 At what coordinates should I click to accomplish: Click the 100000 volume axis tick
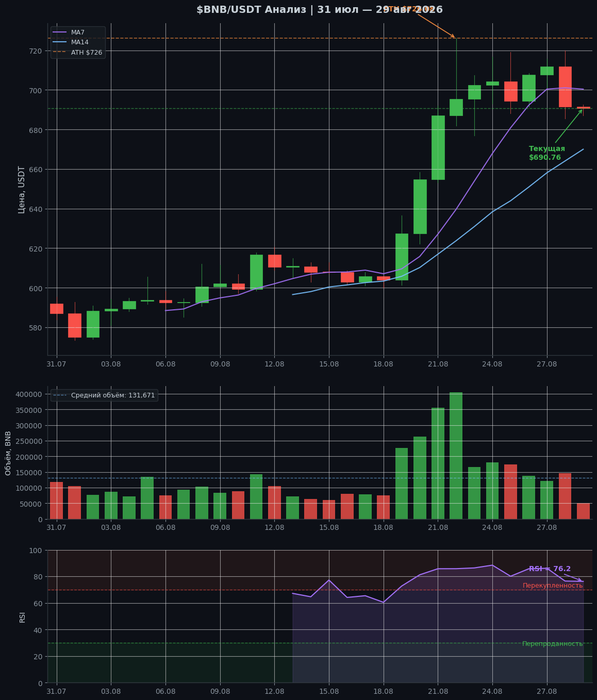pyautogui.click(x=29, y=488)
